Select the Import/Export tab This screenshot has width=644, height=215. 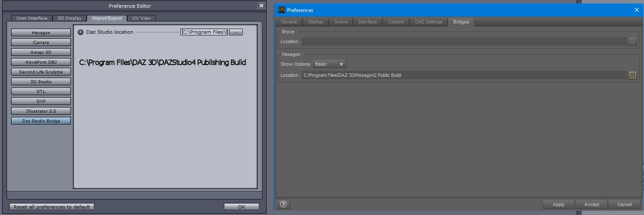[x=107, y=18]
